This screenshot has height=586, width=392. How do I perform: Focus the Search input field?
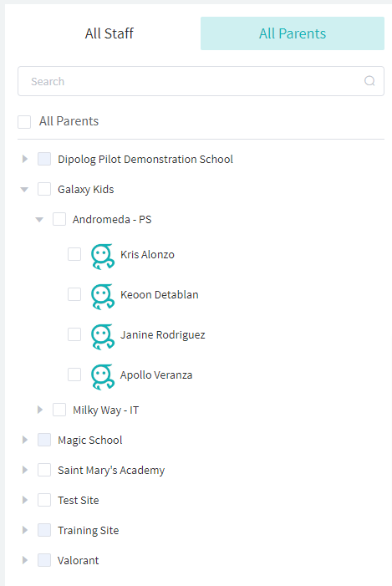click(x=201, y=81)
